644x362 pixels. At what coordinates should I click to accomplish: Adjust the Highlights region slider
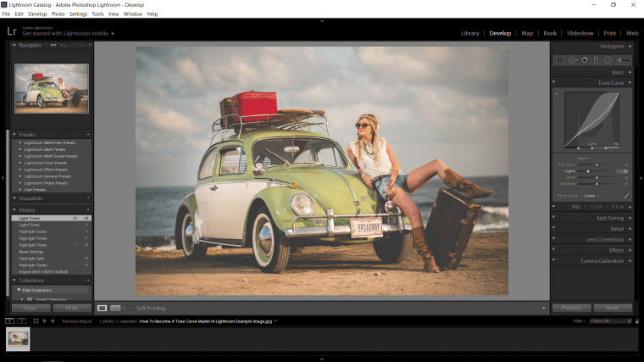tap(597, 164)
